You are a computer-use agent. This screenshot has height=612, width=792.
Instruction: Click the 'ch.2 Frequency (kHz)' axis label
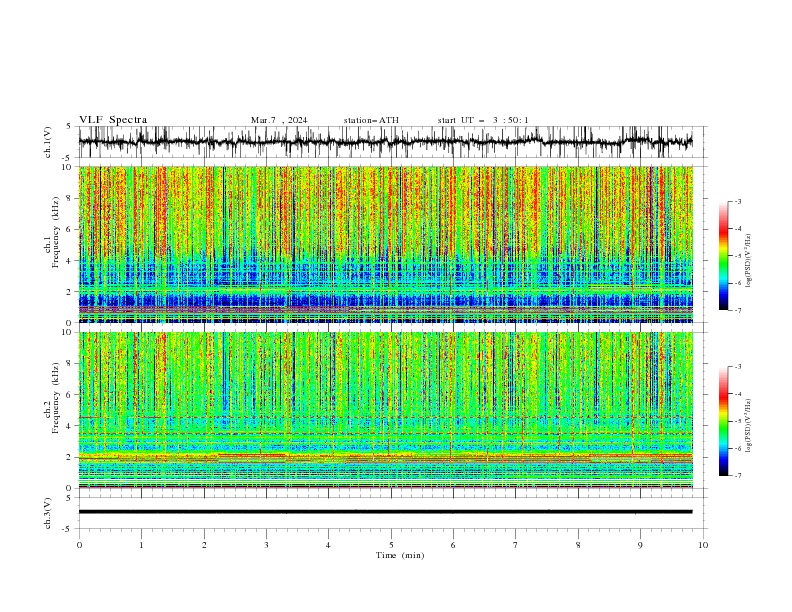point(52,398)
